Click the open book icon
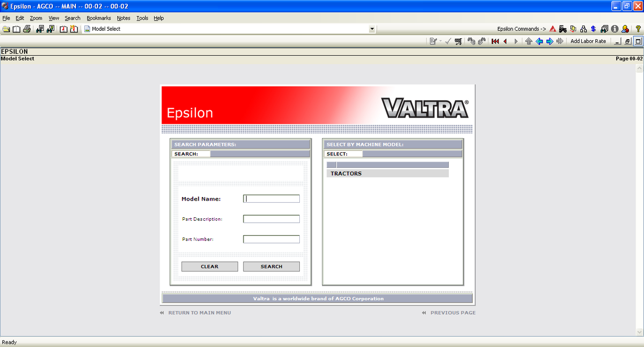Screen dimensions: 644x347 click(17, 29)
